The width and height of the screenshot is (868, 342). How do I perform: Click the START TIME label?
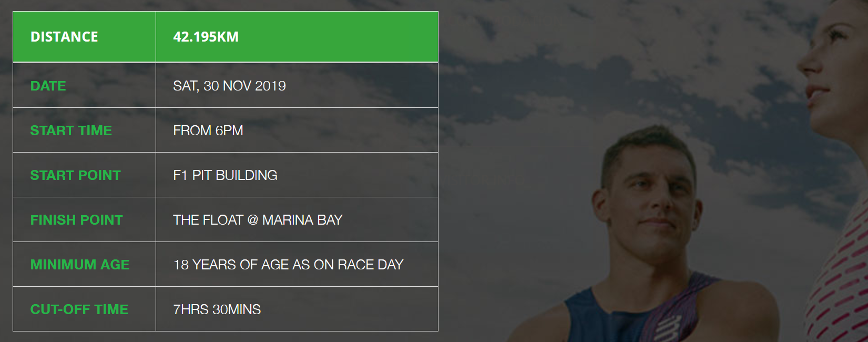pos(71,130)
